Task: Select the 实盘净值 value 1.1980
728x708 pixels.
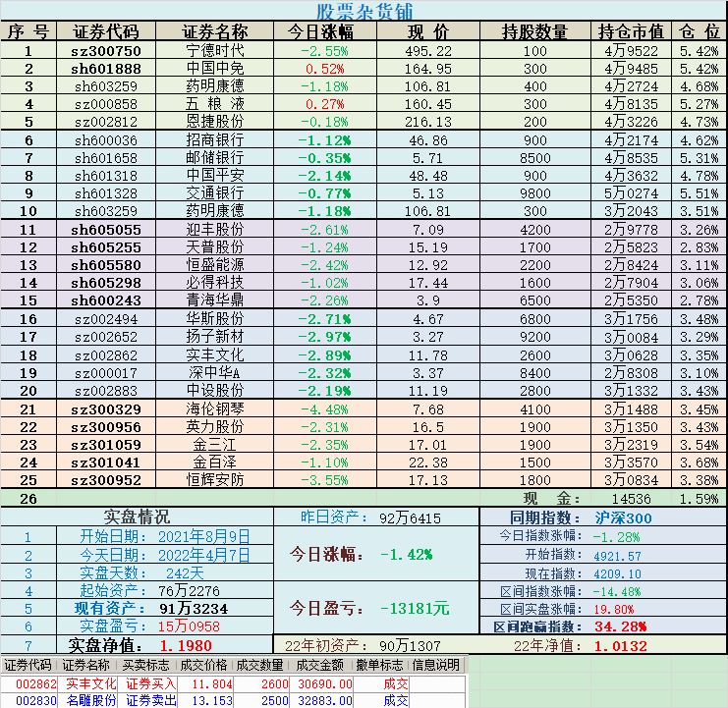Action: pyautogui.click(x=186, y=645)
